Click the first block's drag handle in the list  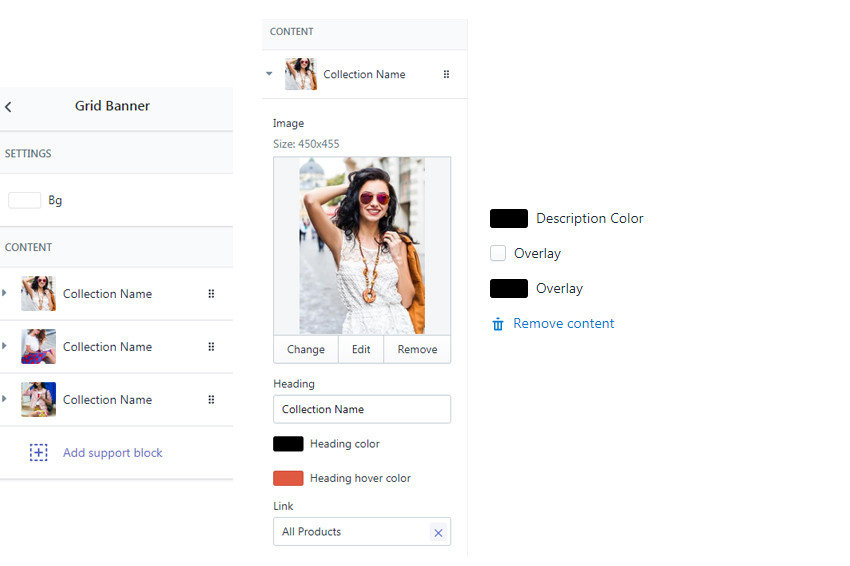click(x=211, y=294)
